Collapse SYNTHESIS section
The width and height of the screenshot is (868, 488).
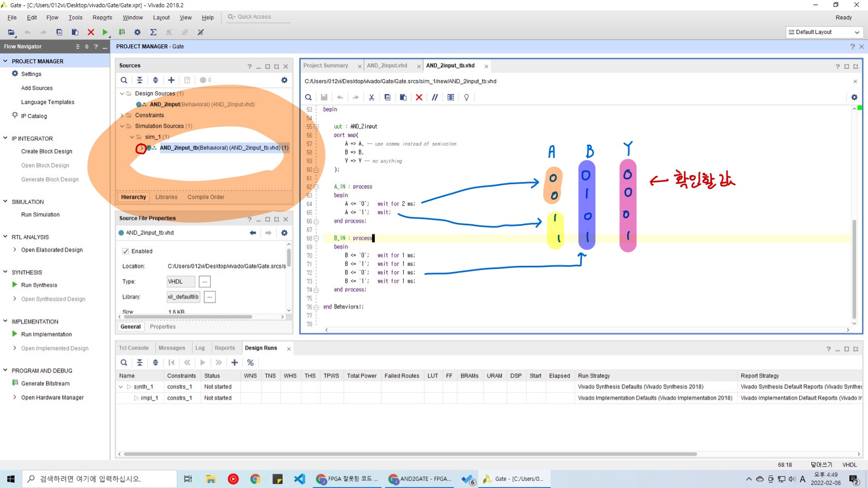tap(5, 272)
